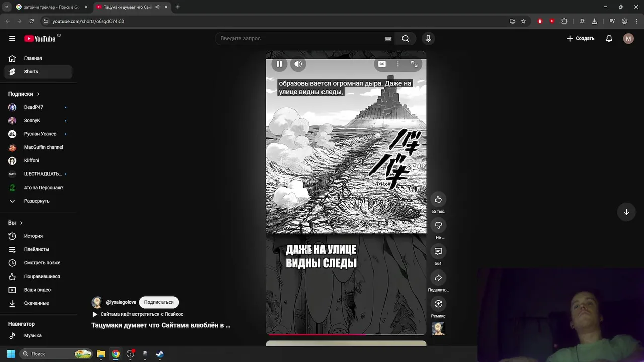
Task: Open Плейлисты in the sidebar
Action: click(x=38, y=249)
